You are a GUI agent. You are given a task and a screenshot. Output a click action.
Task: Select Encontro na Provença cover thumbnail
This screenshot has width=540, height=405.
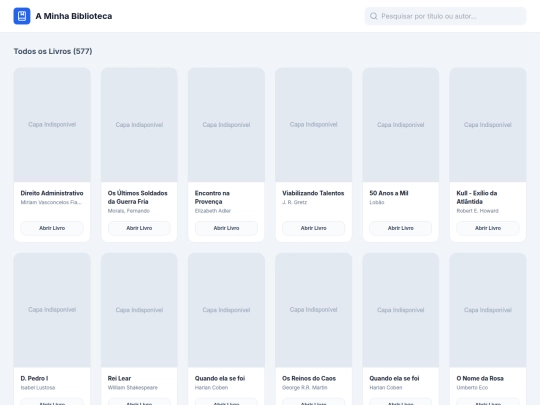[226, 125]
